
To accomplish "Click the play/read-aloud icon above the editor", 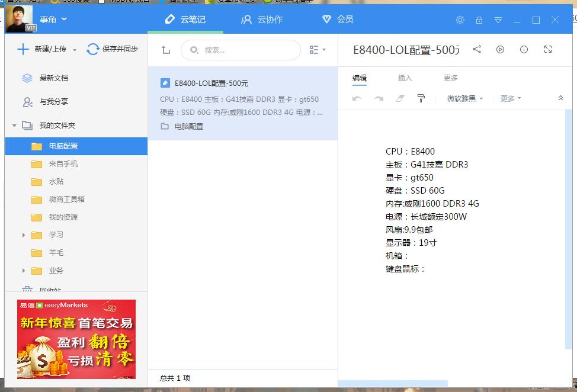I will pos(501,50).
